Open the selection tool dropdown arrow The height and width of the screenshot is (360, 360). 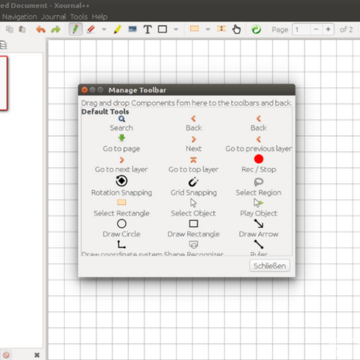pyautogui.click(x=208, y=29)
